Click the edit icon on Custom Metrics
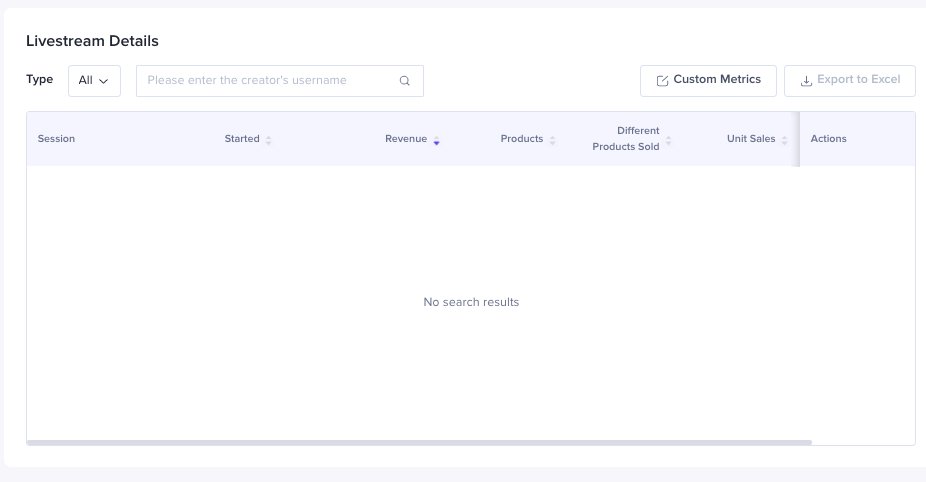 (x=662, y=81)
